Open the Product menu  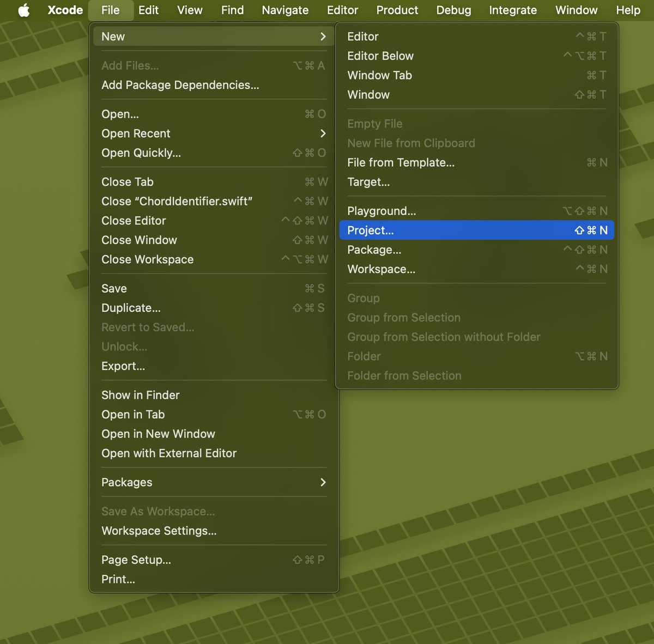click(397, 10)
